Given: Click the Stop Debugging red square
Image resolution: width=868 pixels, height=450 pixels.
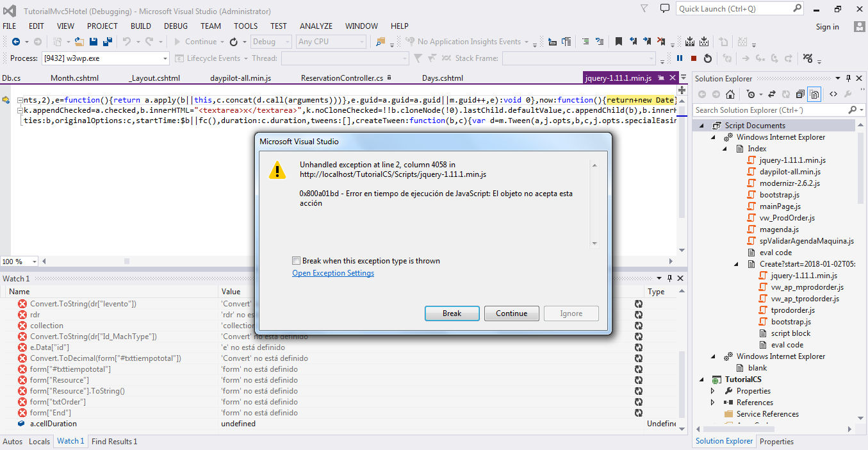Looking at the screenshot, I should [x=694, y=58].
